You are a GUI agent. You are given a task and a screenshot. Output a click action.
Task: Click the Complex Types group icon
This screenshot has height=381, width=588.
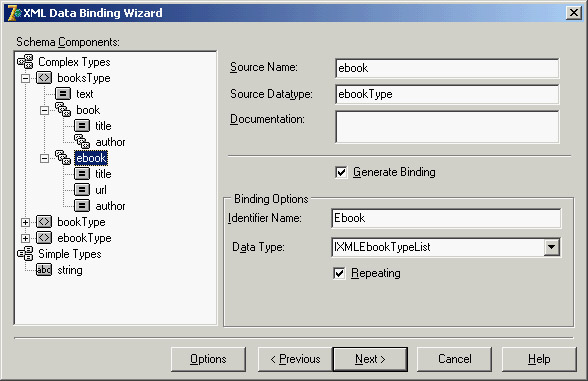click(25, 62)
